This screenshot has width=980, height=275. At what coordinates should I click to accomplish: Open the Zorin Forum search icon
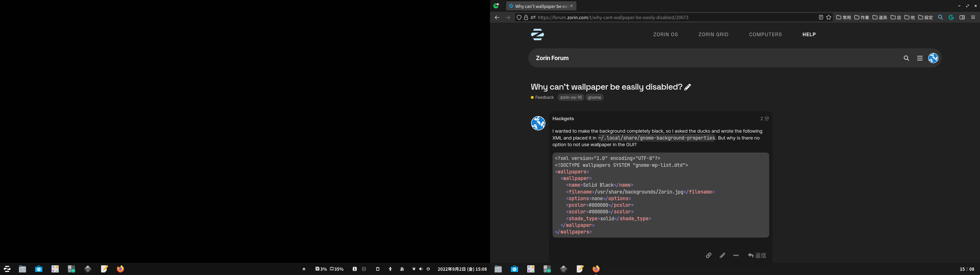point(906,58)
